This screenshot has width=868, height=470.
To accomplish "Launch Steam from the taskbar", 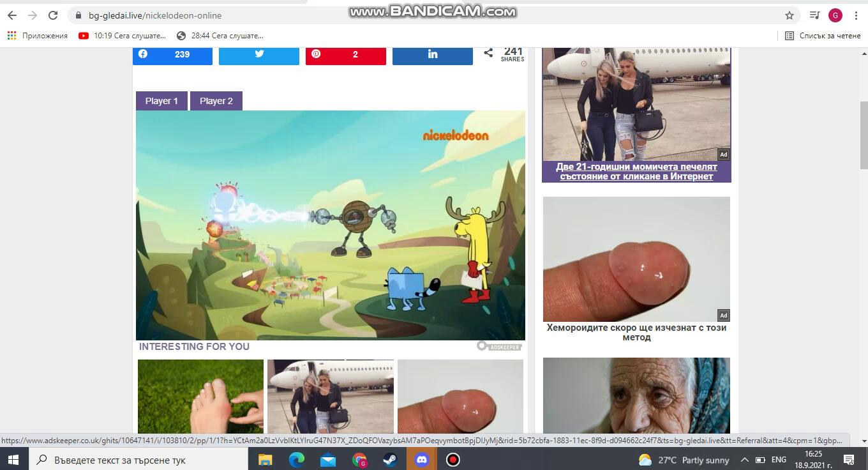I will [x=390, y=460].
